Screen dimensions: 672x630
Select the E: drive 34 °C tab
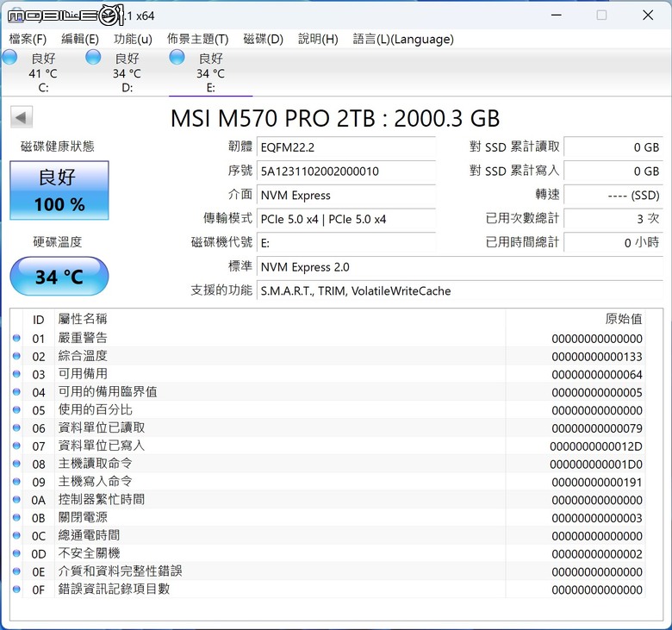pos(210,73)
